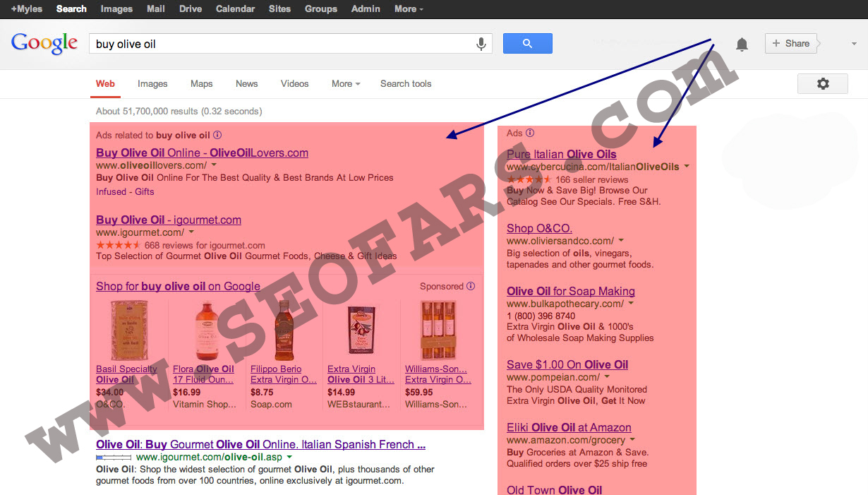The image size is (868, 495).
Task: Click the Google logo
Action: (x=44, y=44)
